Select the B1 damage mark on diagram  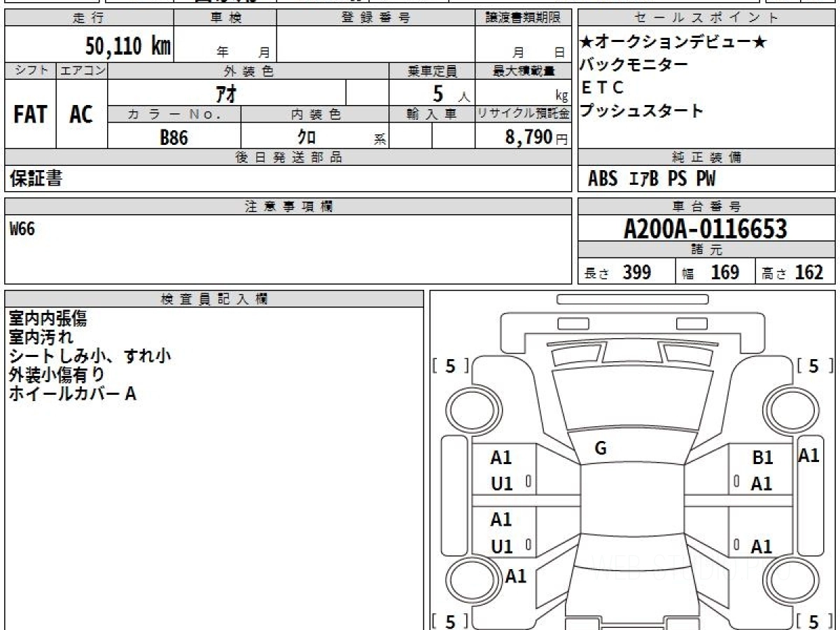click(x=762, y=458)
